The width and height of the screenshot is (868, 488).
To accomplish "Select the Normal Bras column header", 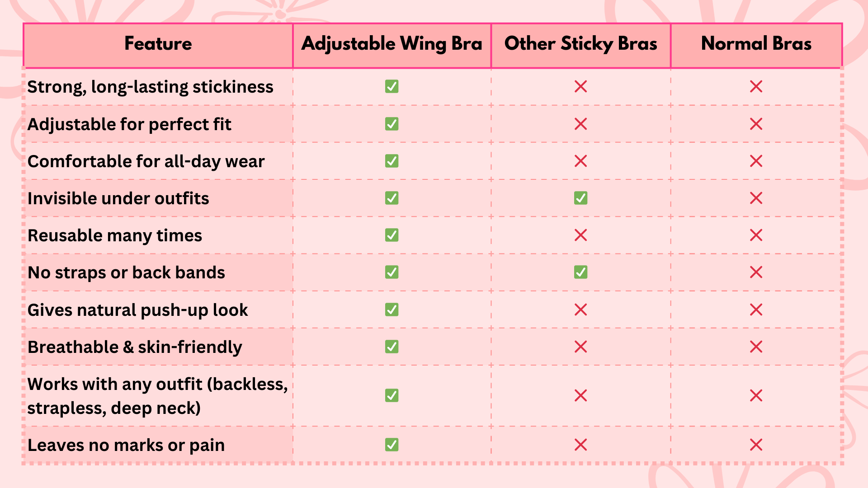I will point(756,44).
